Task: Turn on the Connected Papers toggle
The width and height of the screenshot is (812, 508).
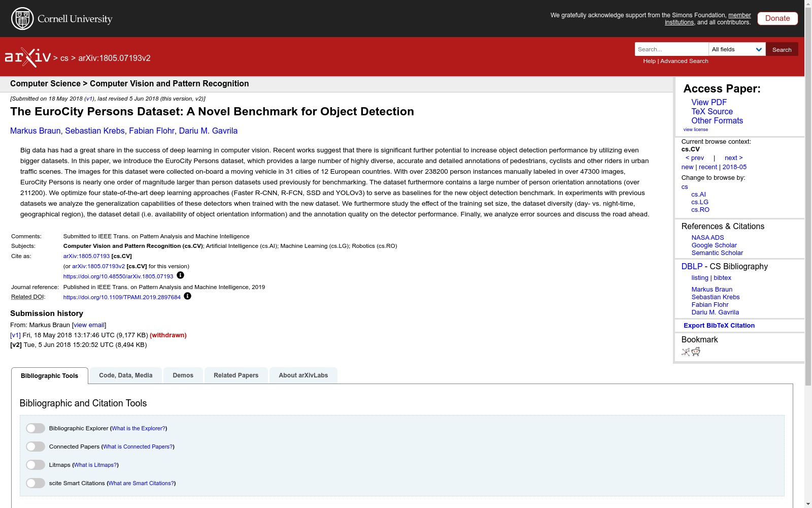Action: (36, 447)
